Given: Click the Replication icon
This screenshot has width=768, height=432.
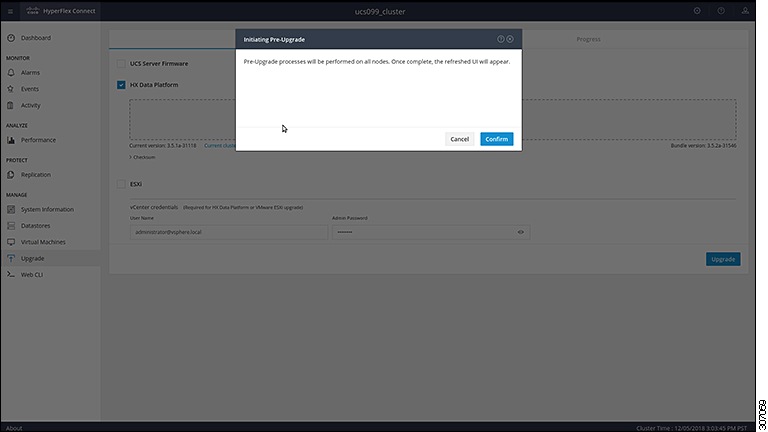Looking at the screenshot, I should (x=11, y=175).
